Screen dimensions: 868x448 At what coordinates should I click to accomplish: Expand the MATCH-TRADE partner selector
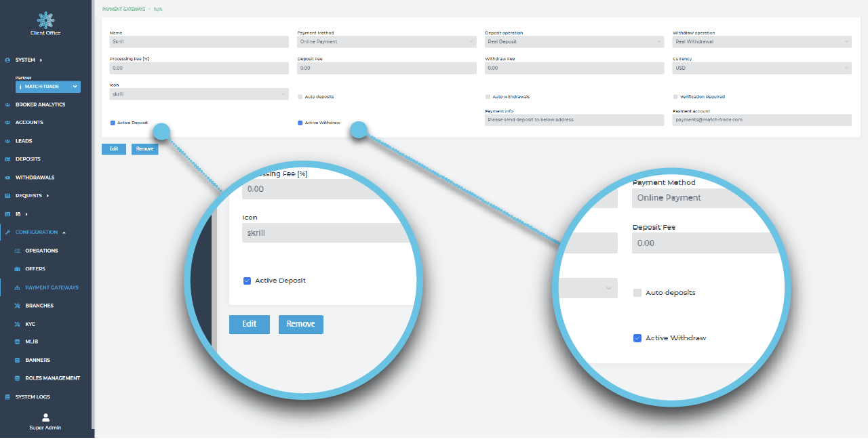tap(48, 87)
